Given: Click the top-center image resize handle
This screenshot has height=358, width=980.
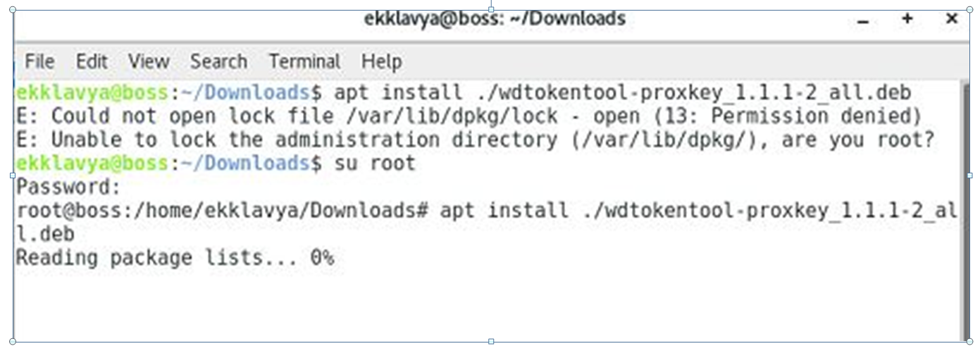Looking at the screenshot, I should (x=491, y=10).
